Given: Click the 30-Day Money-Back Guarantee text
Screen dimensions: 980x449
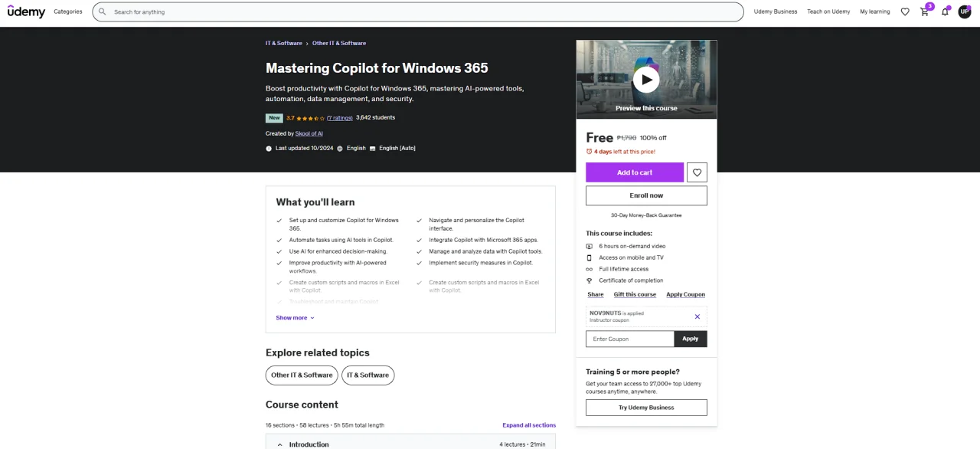Looking at the screenshot, I should [646, 215].
